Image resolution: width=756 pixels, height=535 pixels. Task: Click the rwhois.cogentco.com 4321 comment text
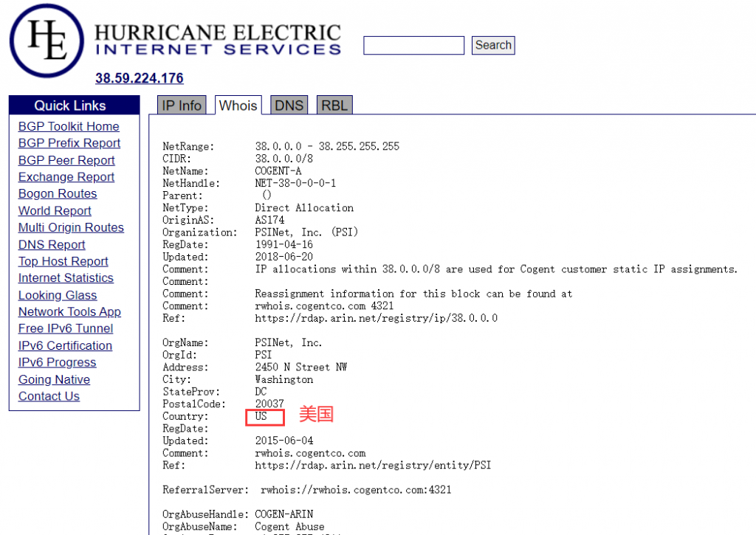(324, 306)
